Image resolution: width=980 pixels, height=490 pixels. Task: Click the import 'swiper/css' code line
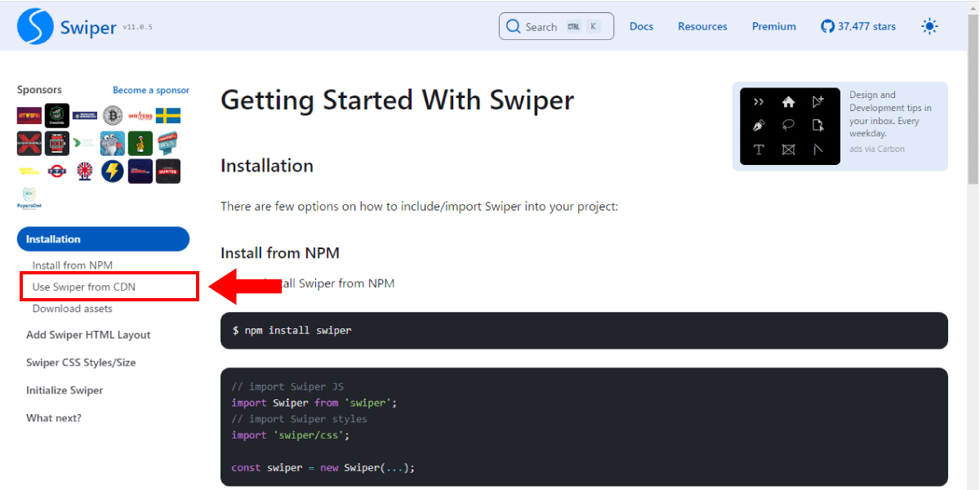click(291, 435)
